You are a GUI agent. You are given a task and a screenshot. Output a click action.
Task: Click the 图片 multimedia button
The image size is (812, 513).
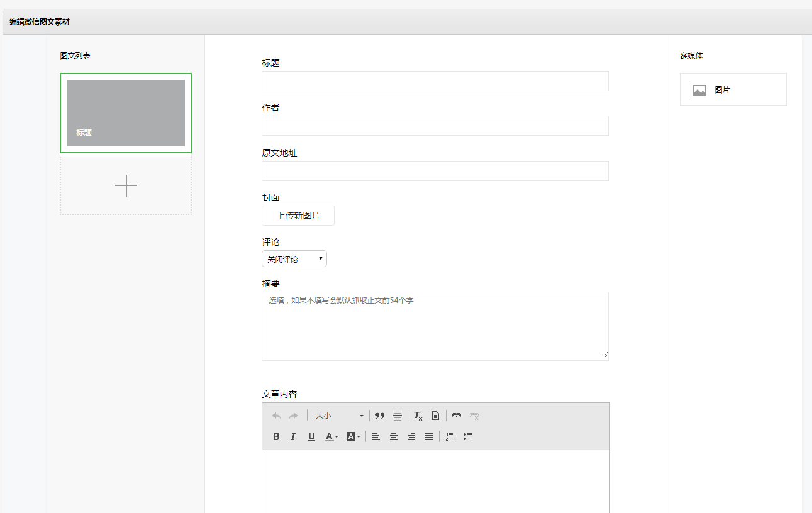[733, 90]
